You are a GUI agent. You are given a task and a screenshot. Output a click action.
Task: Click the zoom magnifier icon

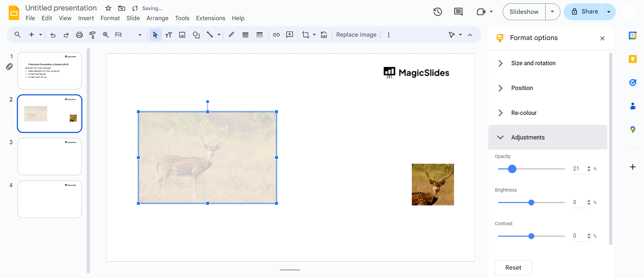(x=106, y=35)
